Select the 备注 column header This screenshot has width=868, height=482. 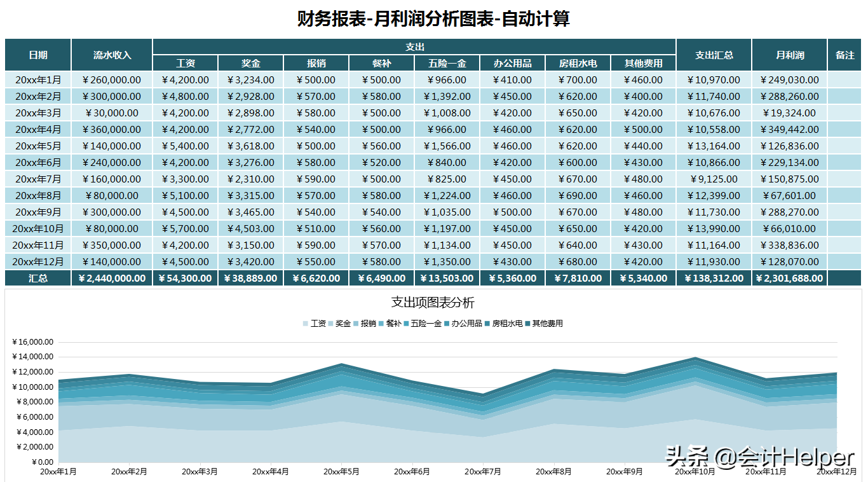[845, 55]
